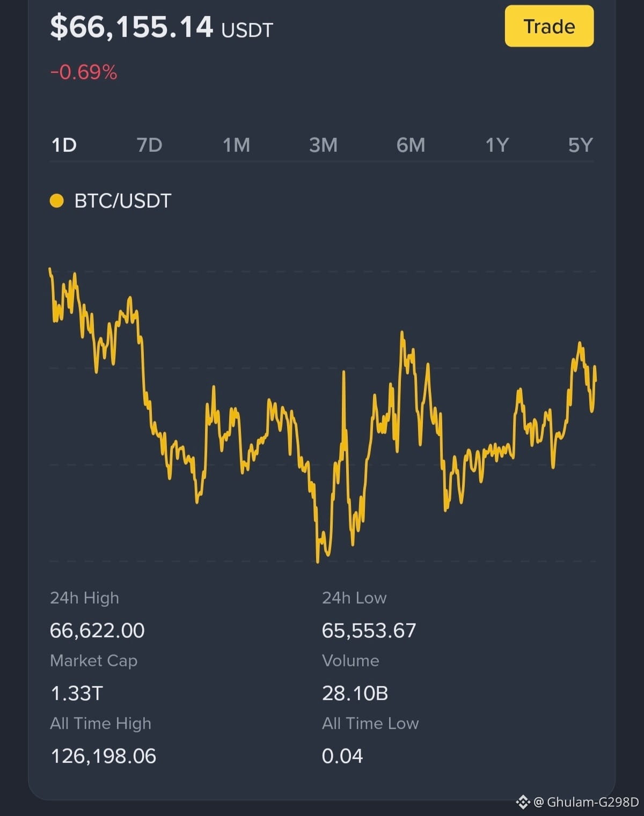Click the BTC/USDT legend label
644x816 pixels.
pyautogui.click(x=122, y=201)
